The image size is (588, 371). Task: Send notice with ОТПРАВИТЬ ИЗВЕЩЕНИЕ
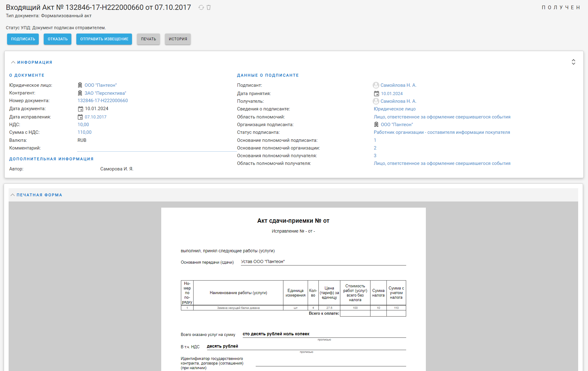tap(104, 39)
